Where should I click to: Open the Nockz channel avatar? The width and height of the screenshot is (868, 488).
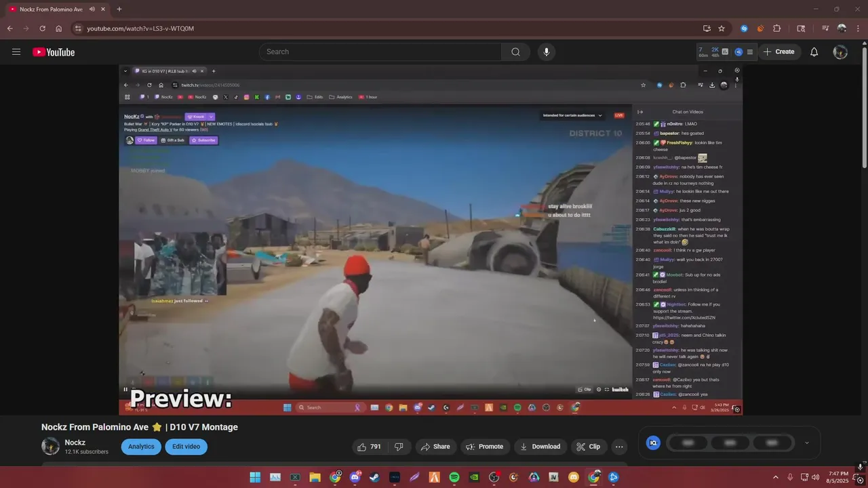(50, 446)
